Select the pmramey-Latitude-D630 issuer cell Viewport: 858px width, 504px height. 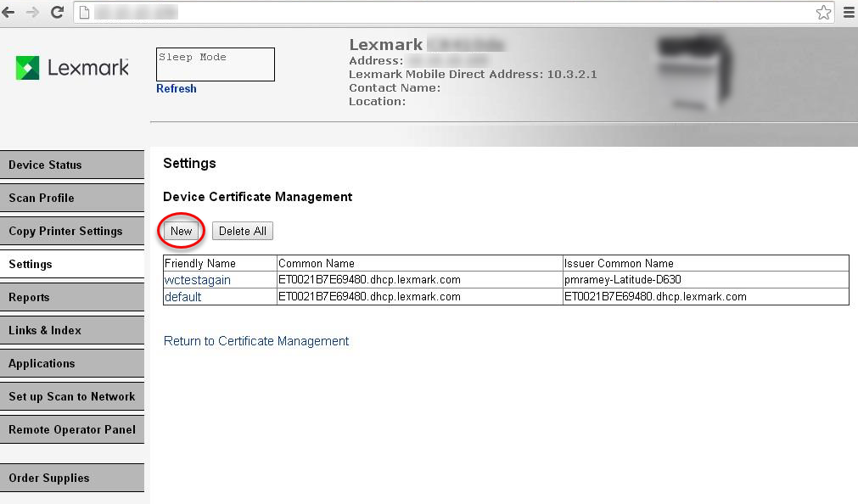pyautogui.click(x=706, y=280)
